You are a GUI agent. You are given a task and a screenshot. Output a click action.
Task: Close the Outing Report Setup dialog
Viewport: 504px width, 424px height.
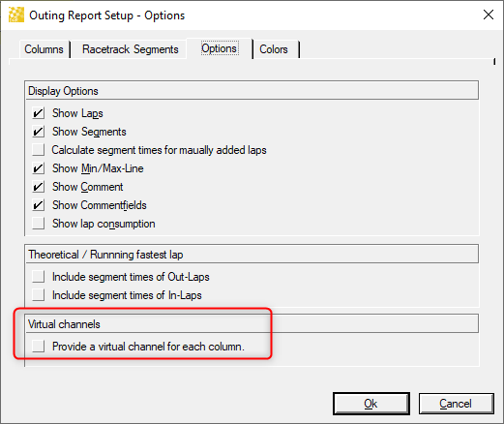click(x=489, y=15)
